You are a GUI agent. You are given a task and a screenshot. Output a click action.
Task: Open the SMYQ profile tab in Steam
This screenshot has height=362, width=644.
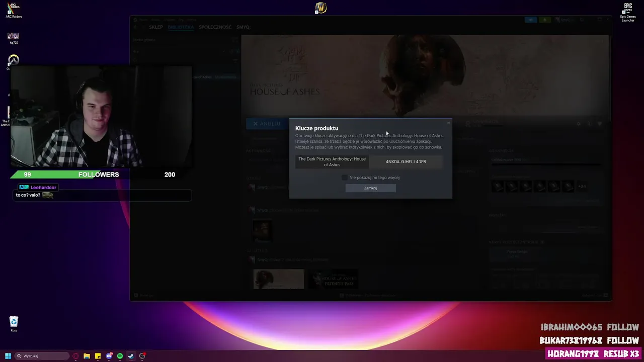243,27
